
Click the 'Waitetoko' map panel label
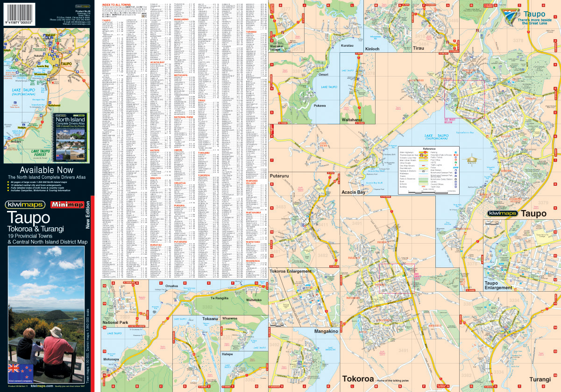(255, 300)
